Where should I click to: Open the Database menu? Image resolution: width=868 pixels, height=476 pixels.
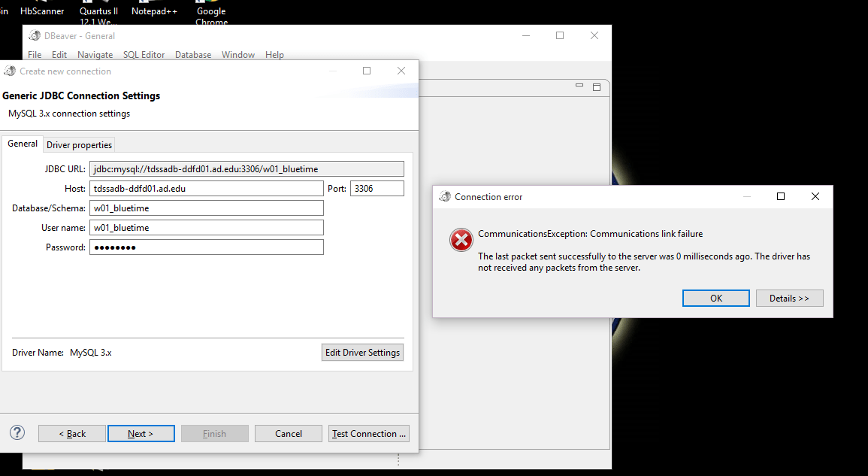click(193, 54)
